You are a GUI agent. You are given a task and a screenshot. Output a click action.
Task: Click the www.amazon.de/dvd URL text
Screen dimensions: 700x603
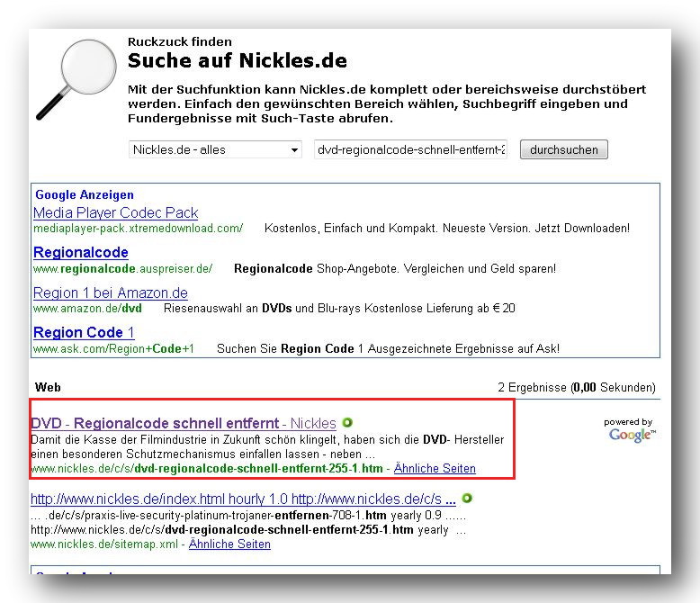[87, 308]
